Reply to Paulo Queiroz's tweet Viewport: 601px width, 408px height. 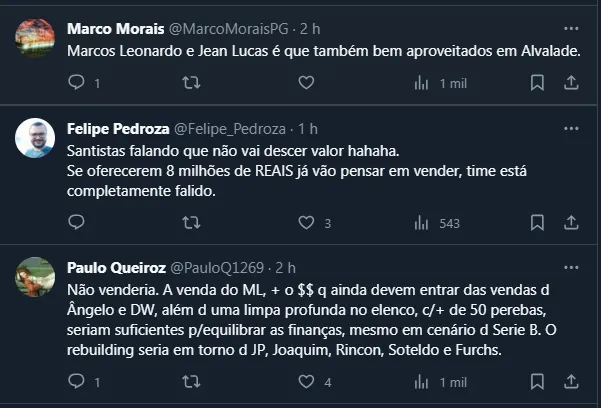click(x=78, y=381)
